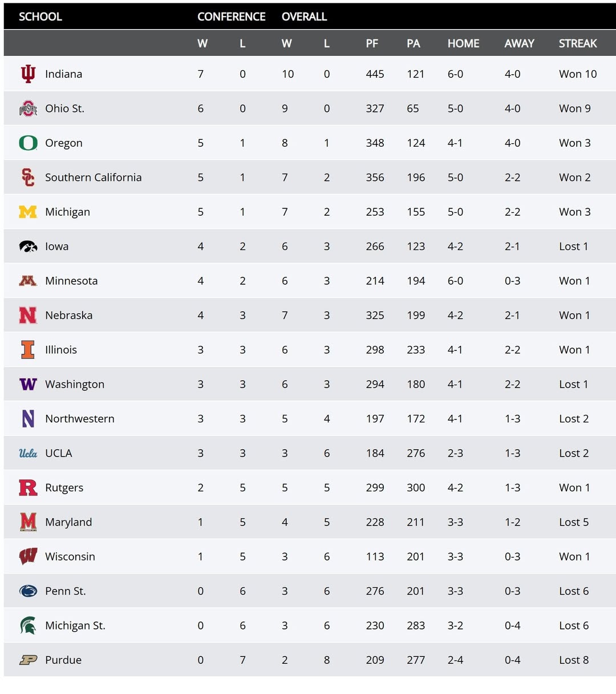The width and height of the screenshot is (616, 694).
Task: Click the Penn State lion logo
Action: pos(28,591)
